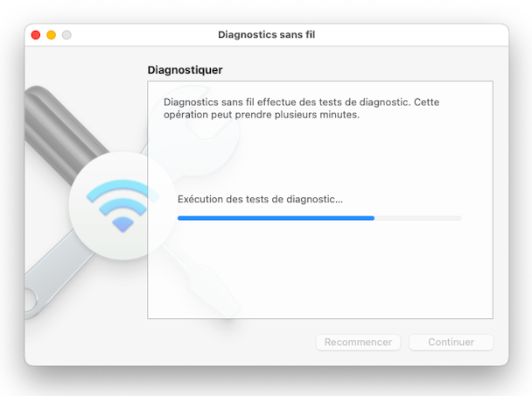Click blank white panel area below progress bar

click(x=339, y=272)
